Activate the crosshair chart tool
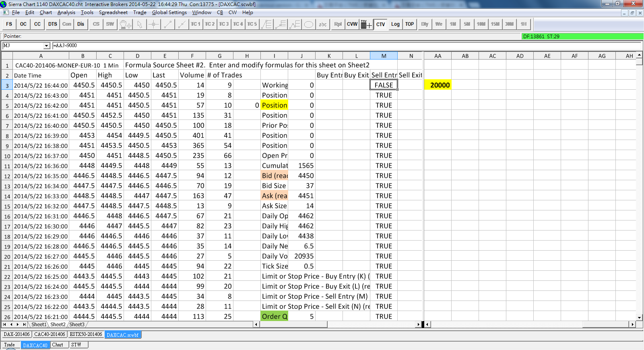This screenshot has width=644, height=350. click(x=154, y=25)
